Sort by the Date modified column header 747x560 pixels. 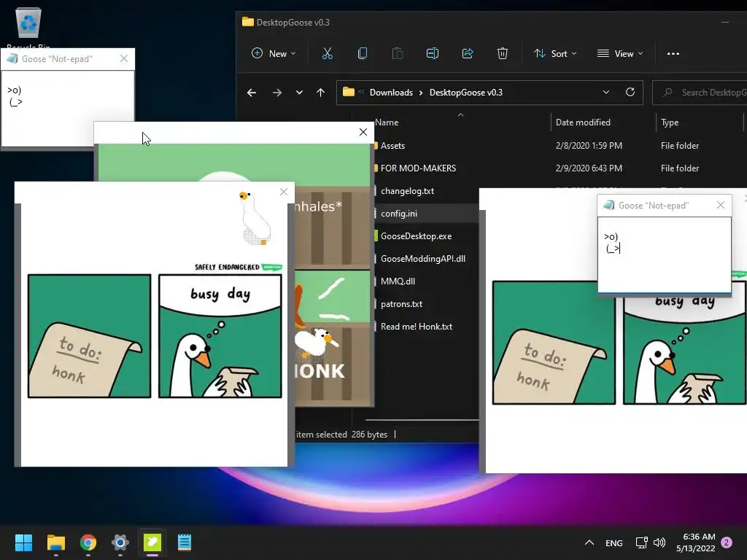coord(583,122)
